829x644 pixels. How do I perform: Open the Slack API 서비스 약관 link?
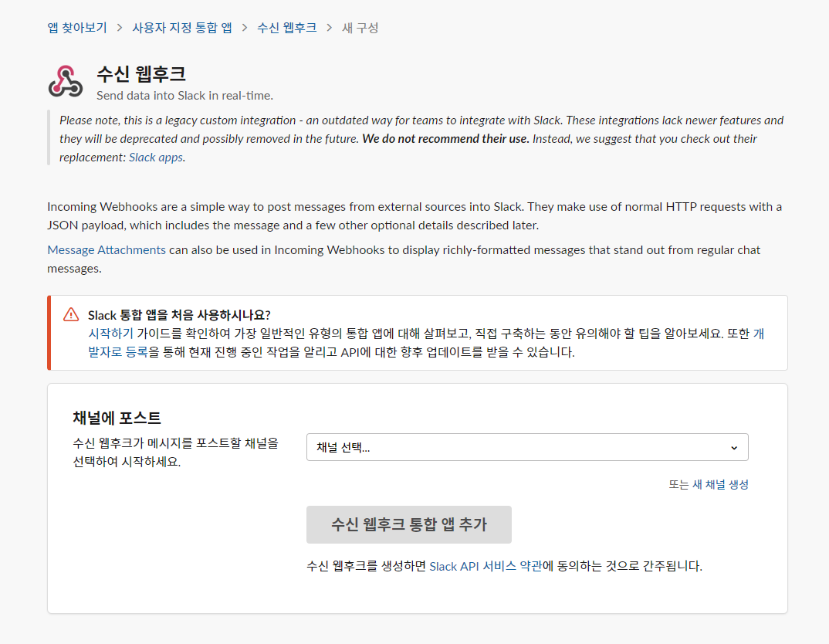(486, 566)
